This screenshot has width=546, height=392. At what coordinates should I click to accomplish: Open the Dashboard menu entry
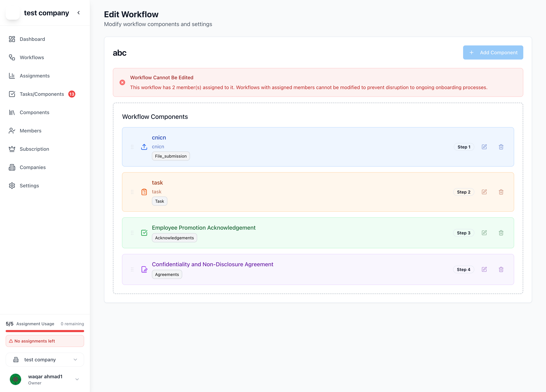[x=32, y=39]
